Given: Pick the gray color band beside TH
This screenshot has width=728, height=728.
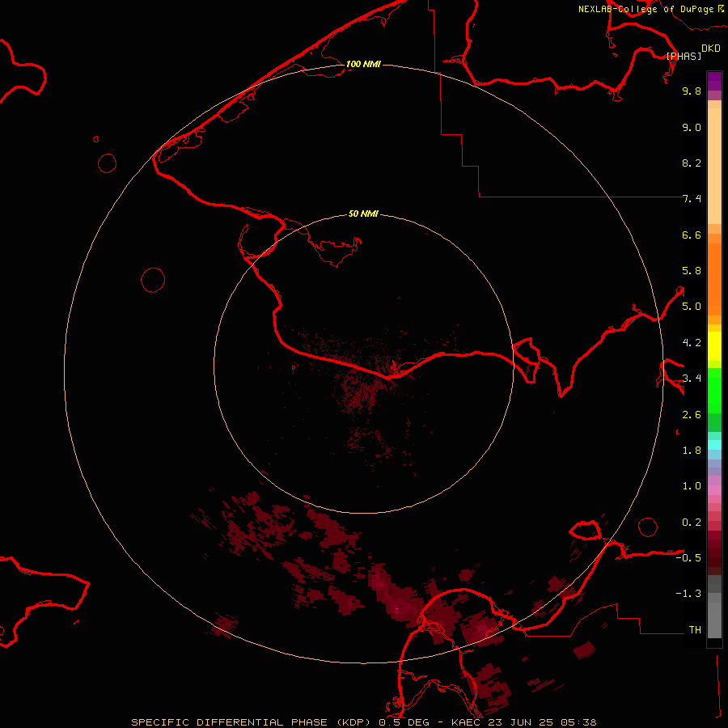Looking at the screenshot, I should click(x=714, y=620).
